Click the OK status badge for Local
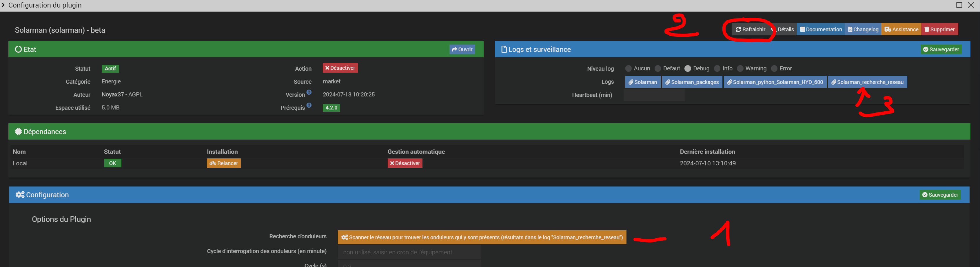980x267 pixels. [113, 163]
